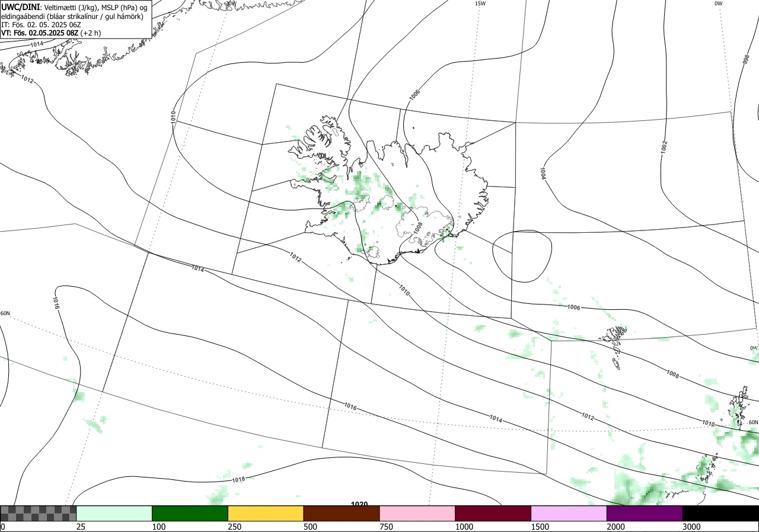
Task: Click the "250" legend scale value
Action: [234, 527]
